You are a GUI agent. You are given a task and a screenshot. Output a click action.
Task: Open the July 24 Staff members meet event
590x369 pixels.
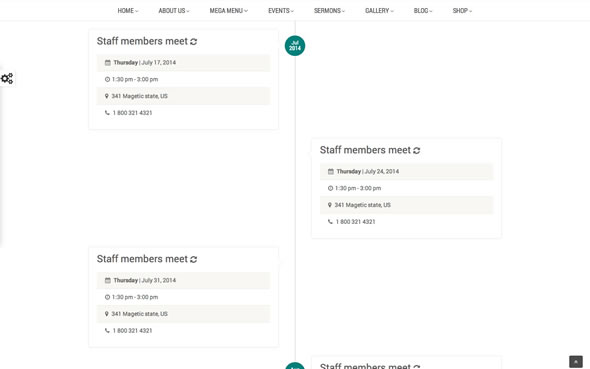click(x=365, y=150)
